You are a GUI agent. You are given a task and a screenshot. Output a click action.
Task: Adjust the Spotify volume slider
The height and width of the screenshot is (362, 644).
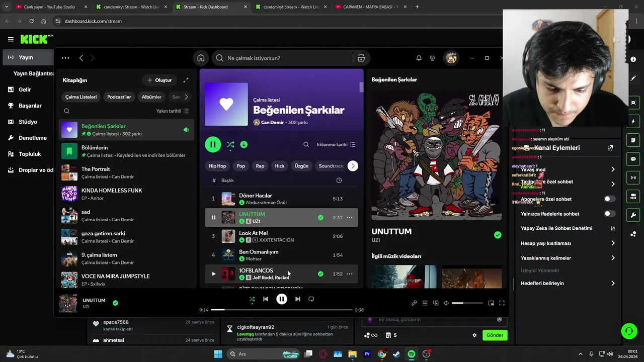click(467, 303)
